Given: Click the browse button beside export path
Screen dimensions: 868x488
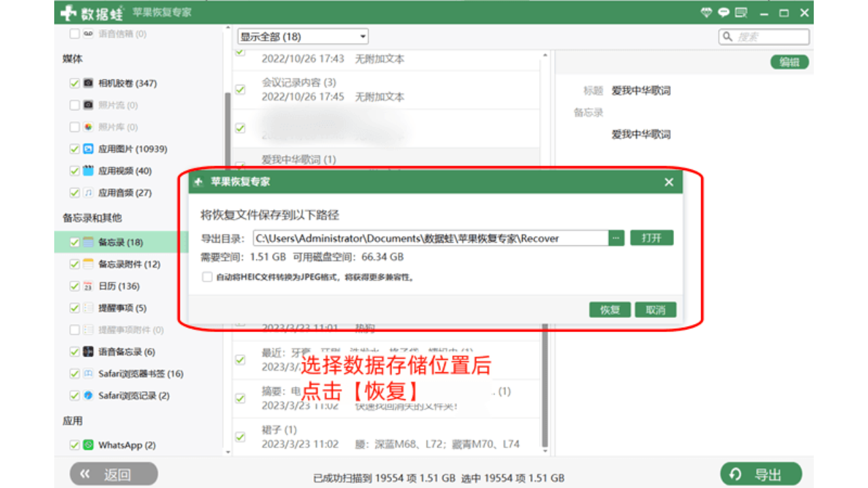Looking at the screenshot, I should (616, 238).
